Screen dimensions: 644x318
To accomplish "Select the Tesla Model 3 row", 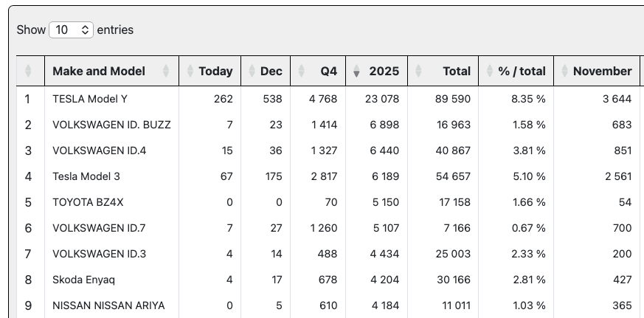I will [x=86, y=176].
